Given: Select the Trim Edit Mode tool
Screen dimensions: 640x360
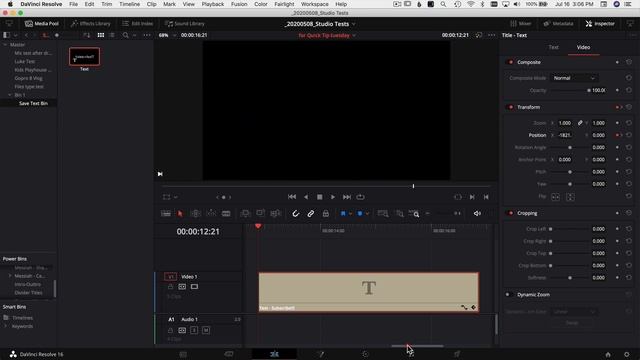Looking at the screenshot, I should tap(196, 213).
